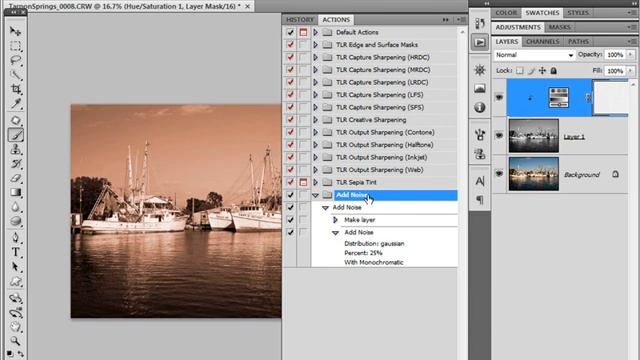This screenshot has width=640, height=360.
Task: Select the Magic Wand tool
Action: coord(16,75)
